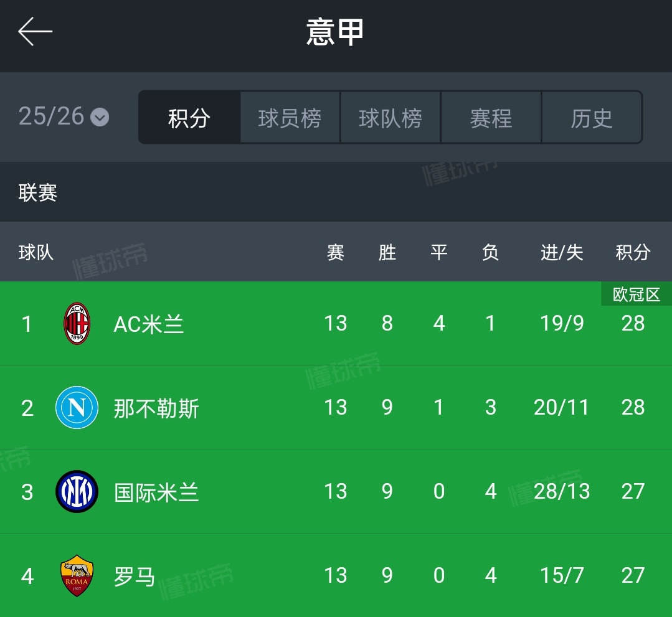Tap the back arrow icon
Image resolution: width=672 pixels, height=617 pixels.
coord(35,31)
